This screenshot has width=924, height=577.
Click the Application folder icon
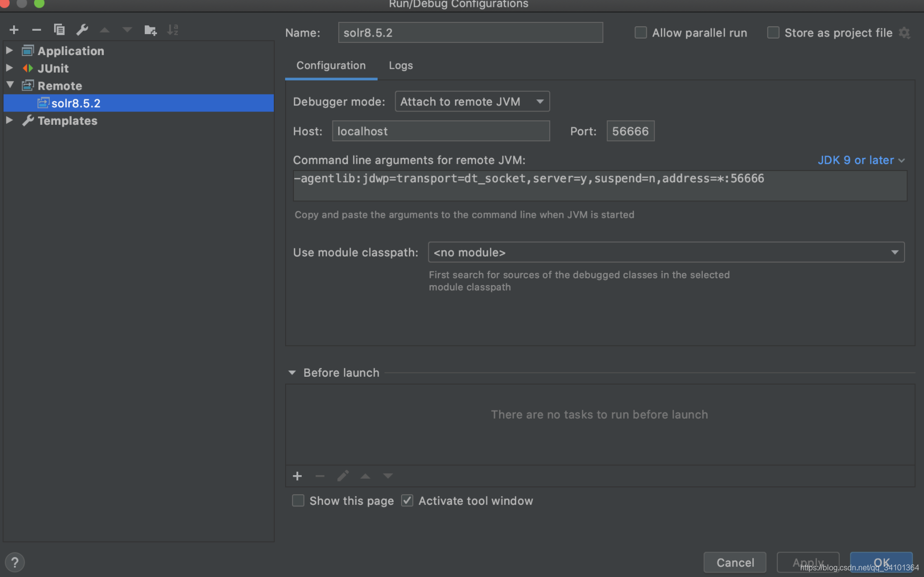(28, 51)
